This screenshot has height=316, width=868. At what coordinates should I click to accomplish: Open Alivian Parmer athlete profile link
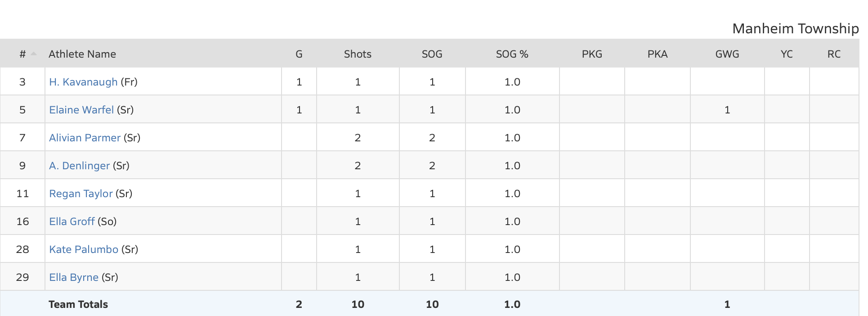[x=85, y=138]
